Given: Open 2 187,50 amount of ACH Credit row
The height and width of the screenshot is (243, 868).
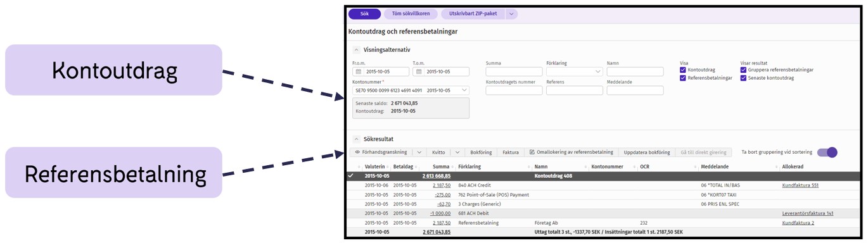Looking at the screenshot, I should 442,185.
